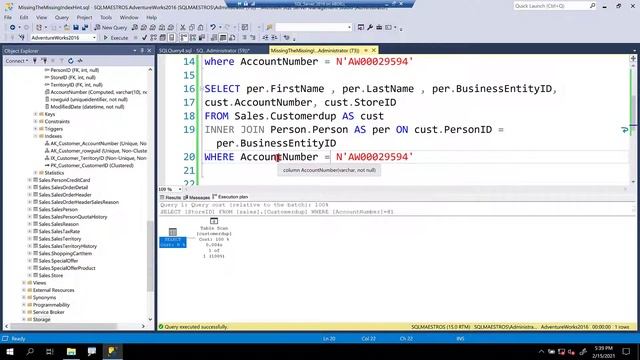This screenshot has width=640, height=360.
Task: Click the Undo arrow icon
Action: pos(213,27)
